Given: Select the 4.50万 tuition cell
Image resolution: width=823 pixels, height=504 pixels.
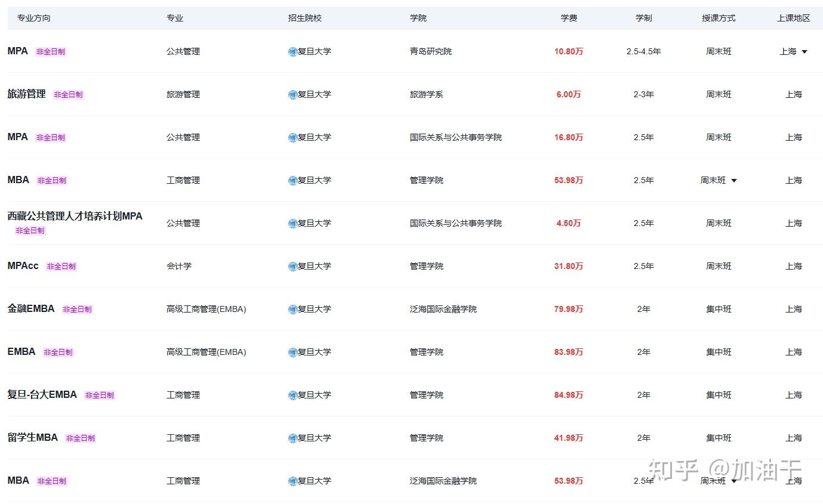Looking at the screenshot, I should pos(569,224).
